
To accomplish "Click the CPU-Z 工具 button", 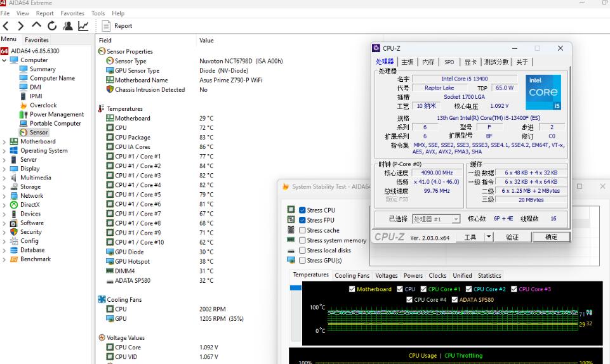I will [x=470, y=237].
